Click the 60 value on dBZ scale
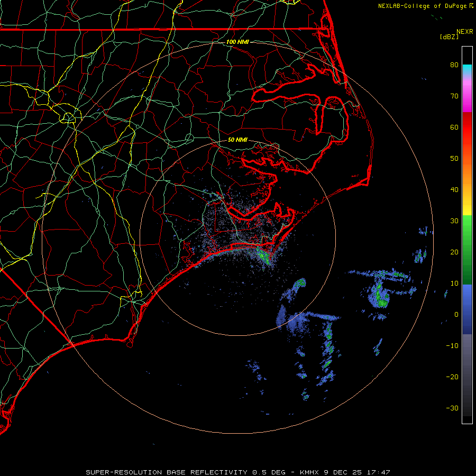This screenshot has width=476, height=476. [x=454, y=127]
